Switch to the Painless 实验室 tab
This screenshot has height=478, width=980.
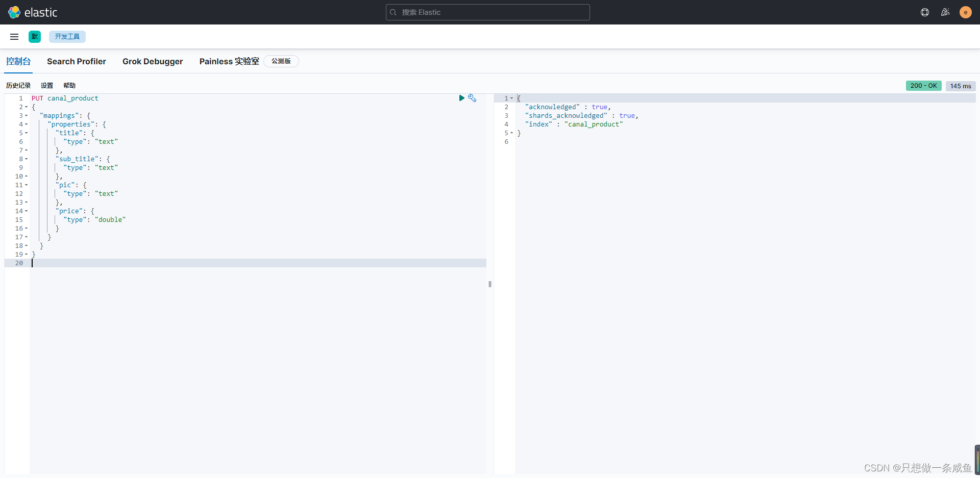click(x=229, y=61)
